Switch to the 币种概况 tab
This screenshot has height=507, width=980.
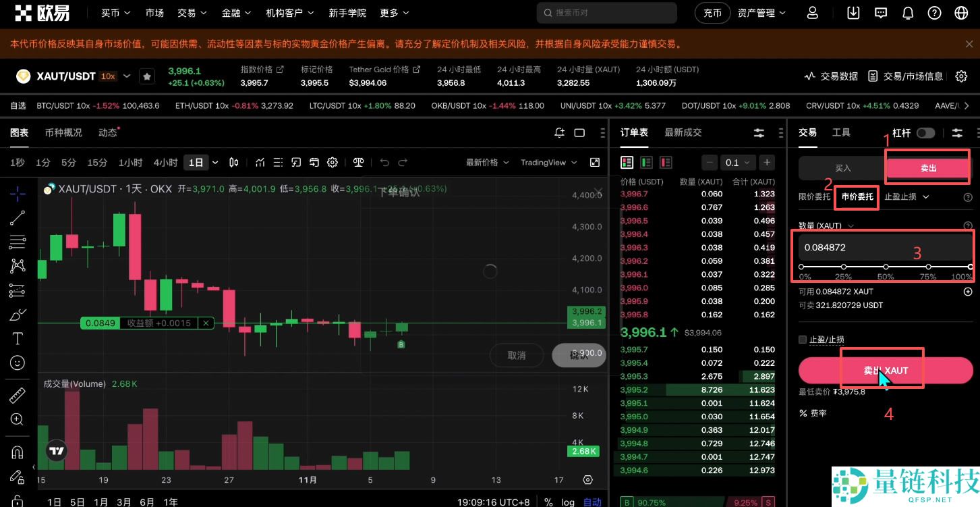(65, 132)
